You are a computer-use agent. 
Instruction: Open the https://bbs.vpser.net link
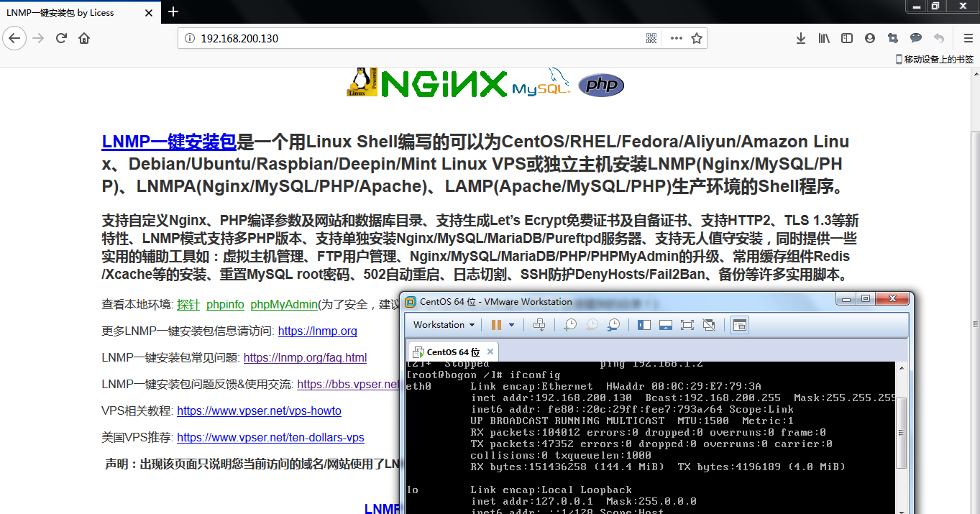tap(349, 385)
